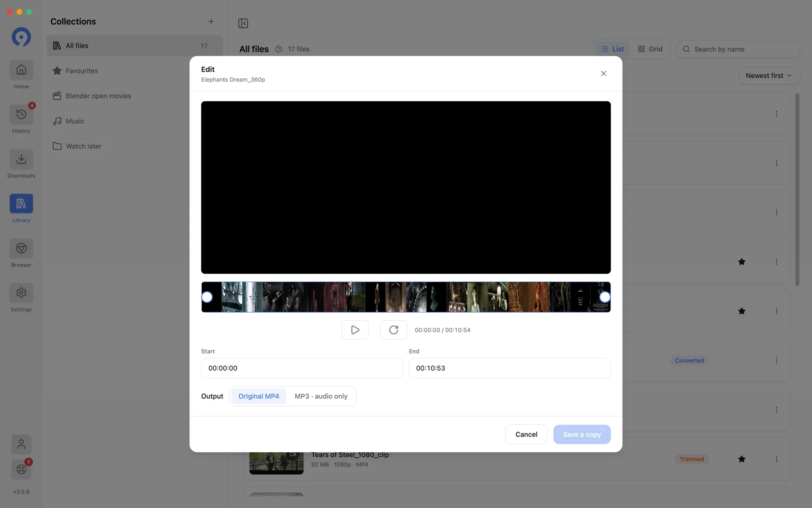Open the Library section
812x508 pixels.
[21, 209]
